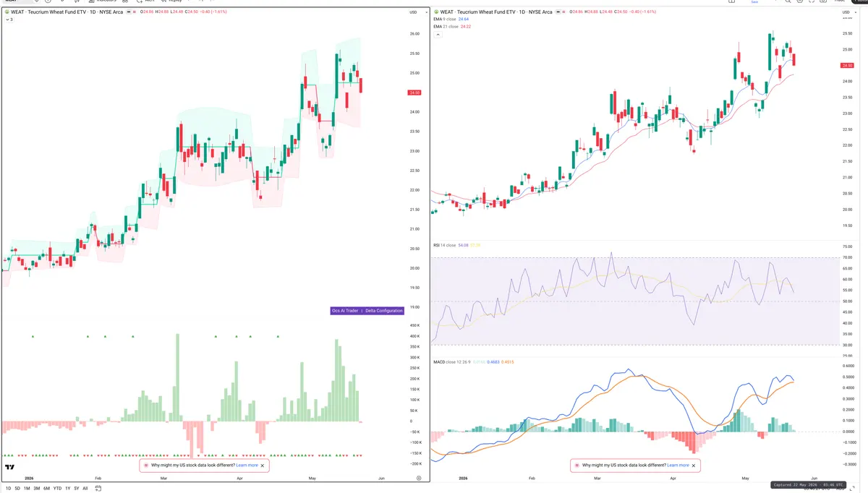868x493 pixels.
Task: Select the 5D time range
Action: 17,489
